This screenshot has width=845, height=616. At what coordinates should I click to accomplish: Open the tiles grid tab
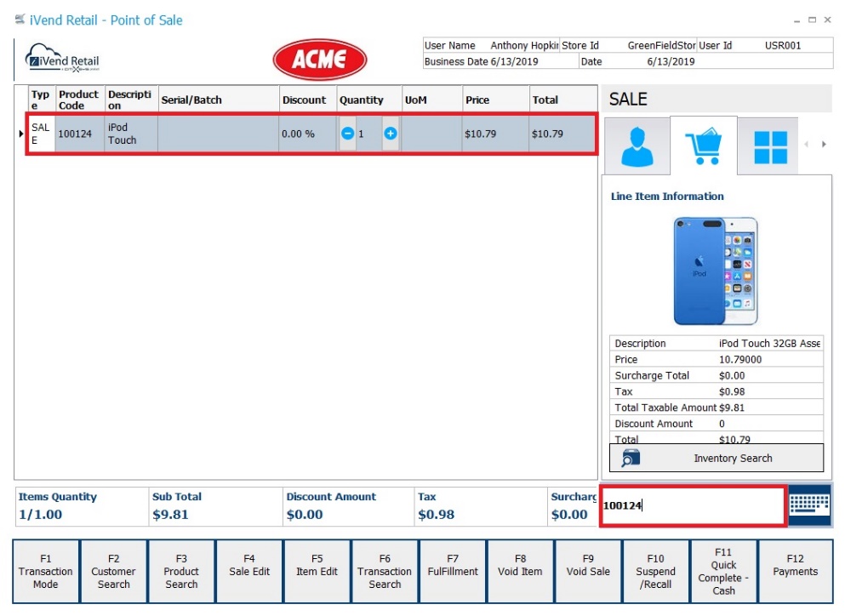(x=770, y=146)
